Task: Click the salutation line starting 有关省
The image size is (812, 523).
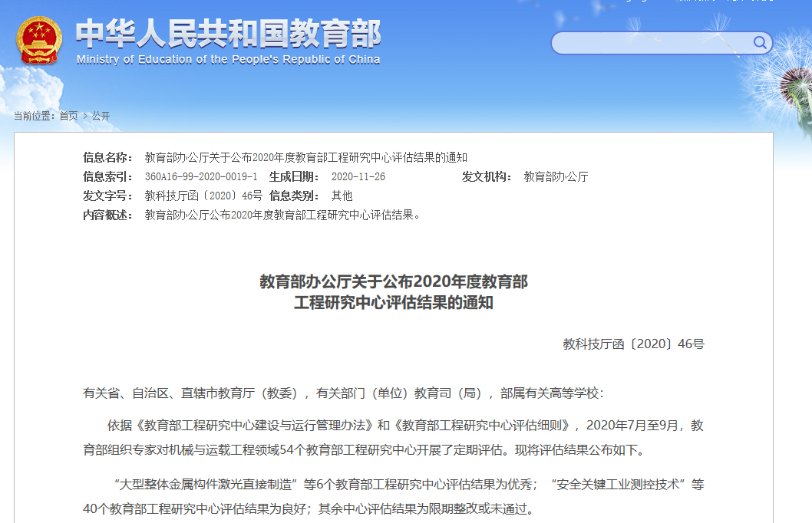Action: [343, 393]
